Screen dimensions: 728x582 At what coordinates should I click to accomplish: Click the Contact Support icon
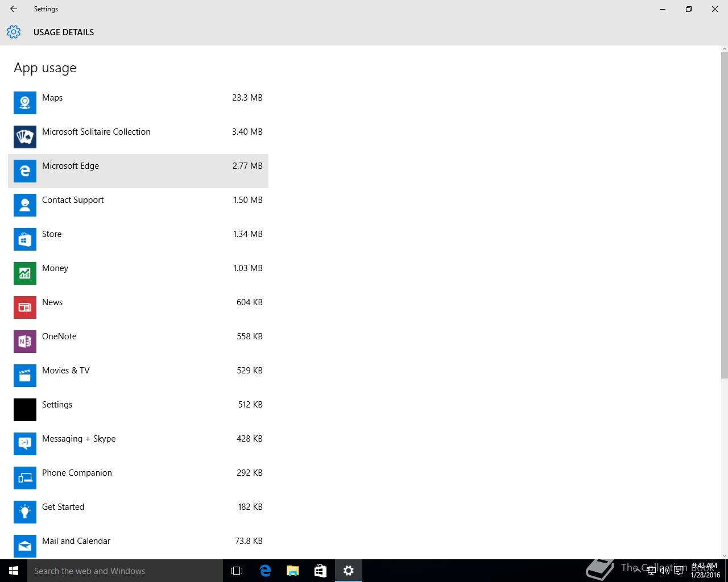click(25, 205)
